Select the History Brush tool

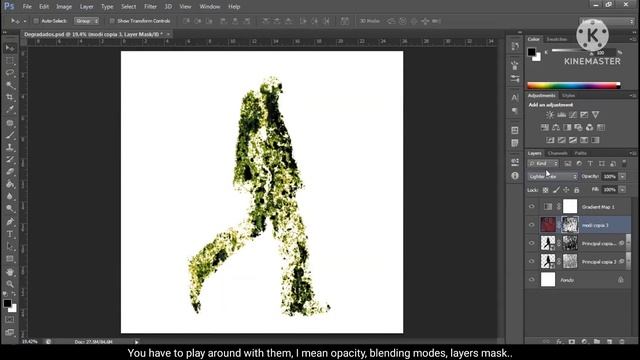point(10,160)
